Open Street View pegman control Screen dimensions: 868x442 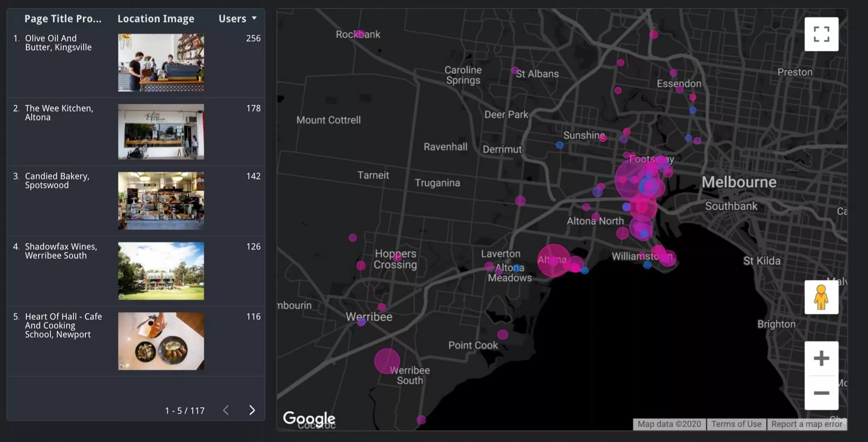[x=821, y=297]
